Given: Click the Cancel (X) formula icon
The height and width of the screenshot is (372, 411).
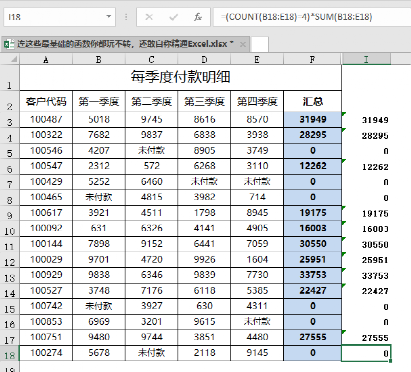Looking at the screenshot, I should click(149, 17).
